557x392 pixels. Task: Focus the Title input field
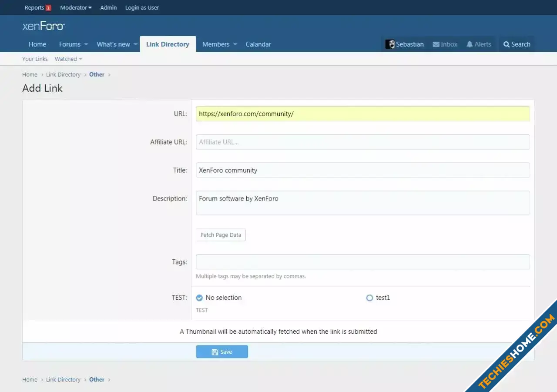pos(363,170)
